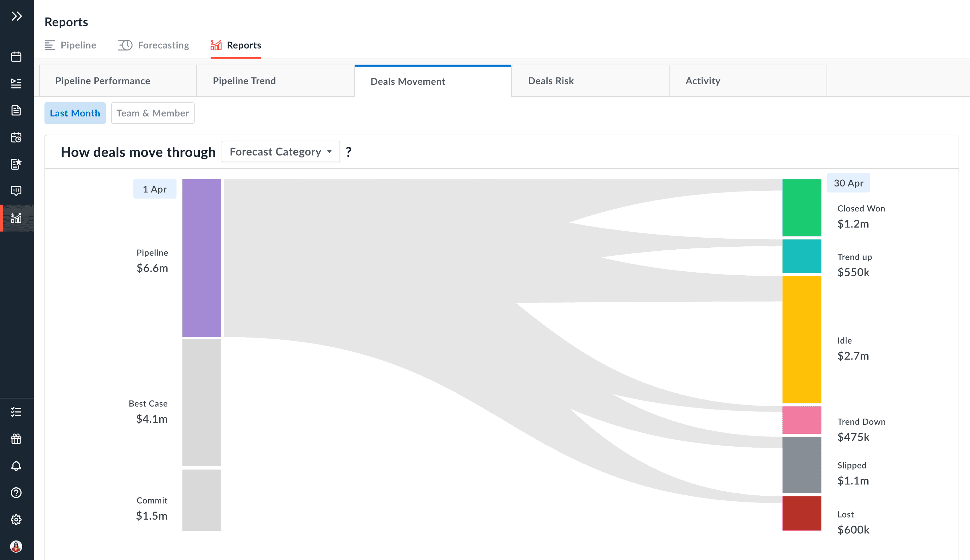The height and width of the screenshot is (560, 970).
Task: Open the Team & Member filter
Action: point(153,113)
